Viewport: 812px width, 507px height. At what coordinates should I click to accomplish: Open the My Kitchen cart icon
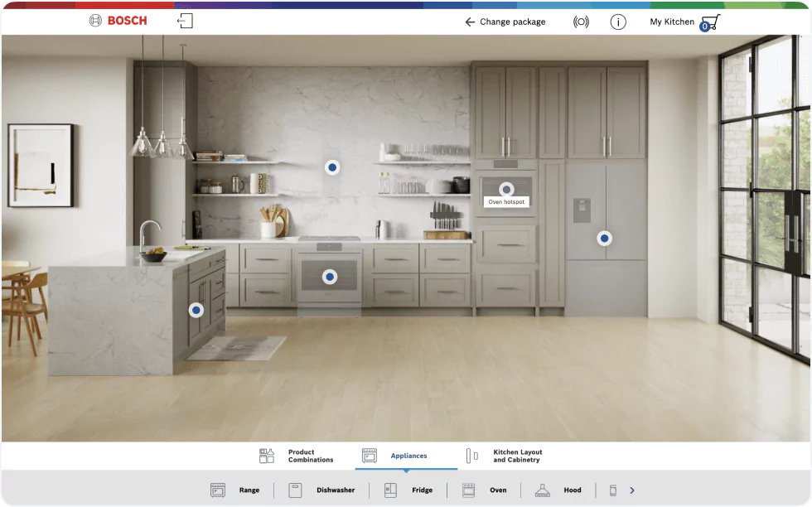pos(709,23)
